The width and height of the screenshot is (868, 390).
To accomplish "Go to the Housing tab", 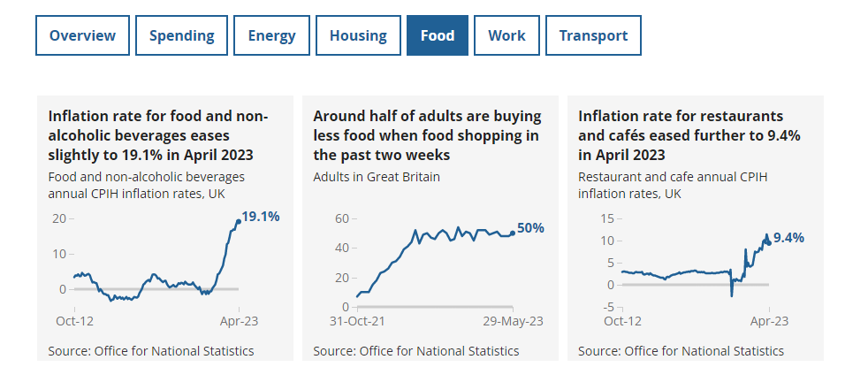I will [x=358, y=35].
